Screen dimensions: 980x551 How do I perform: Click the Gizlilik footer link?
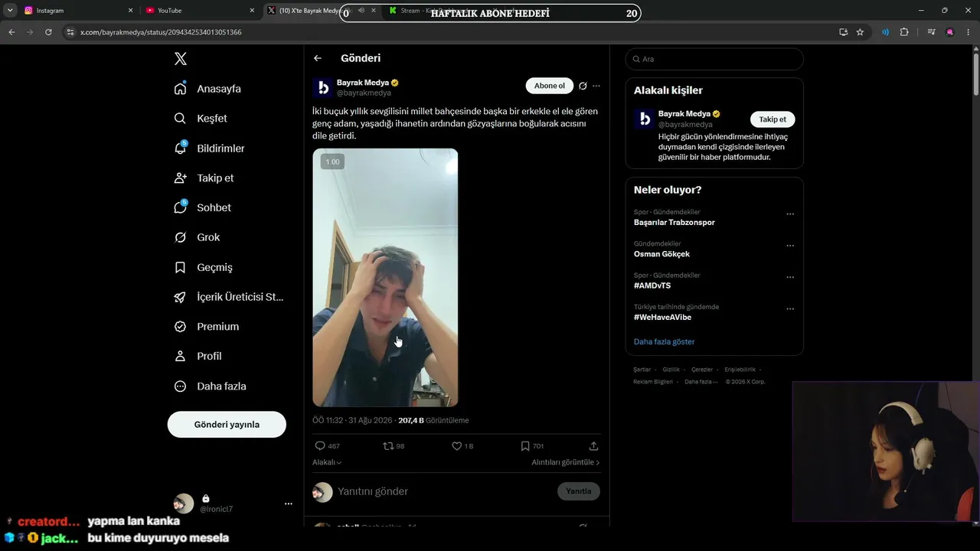click(x=671, y=370)
